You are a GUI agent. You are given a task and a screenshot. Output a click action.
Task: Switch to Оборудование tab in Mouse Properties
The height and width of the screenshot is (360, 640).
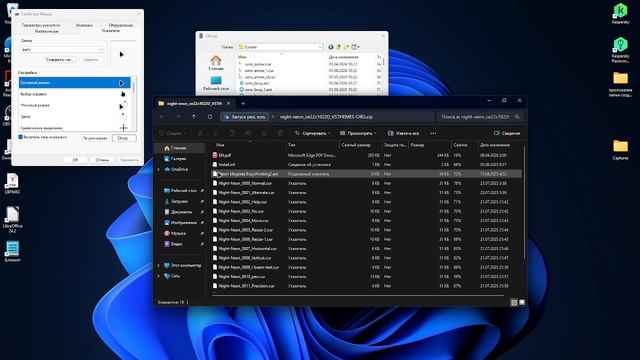click(120, 25)
